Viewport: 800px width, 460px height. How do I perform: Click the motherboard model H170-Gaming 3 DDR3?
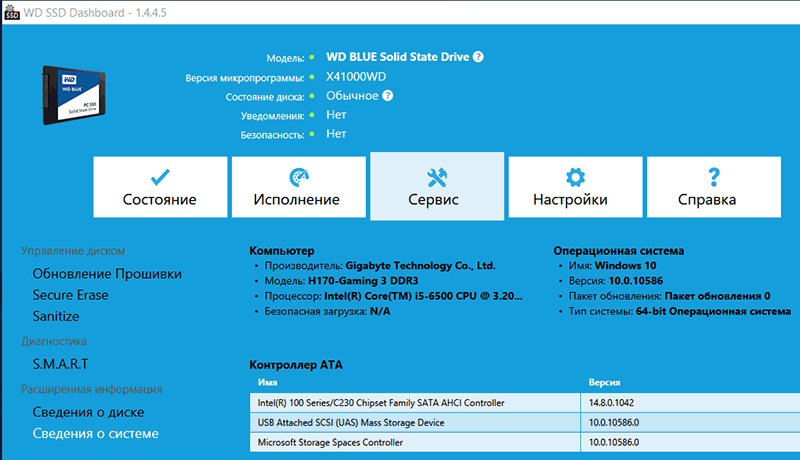pos(363,280)
